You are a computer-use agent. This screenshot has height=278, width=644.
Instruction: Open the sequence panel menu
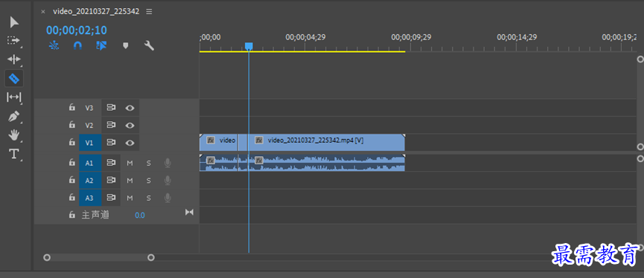(x=149, y=11)
